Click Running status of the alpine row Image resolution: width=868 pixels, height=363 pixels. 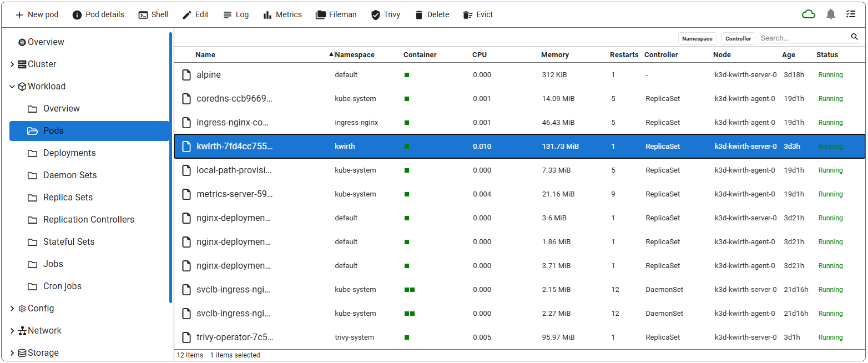click(x=831, y=75)
